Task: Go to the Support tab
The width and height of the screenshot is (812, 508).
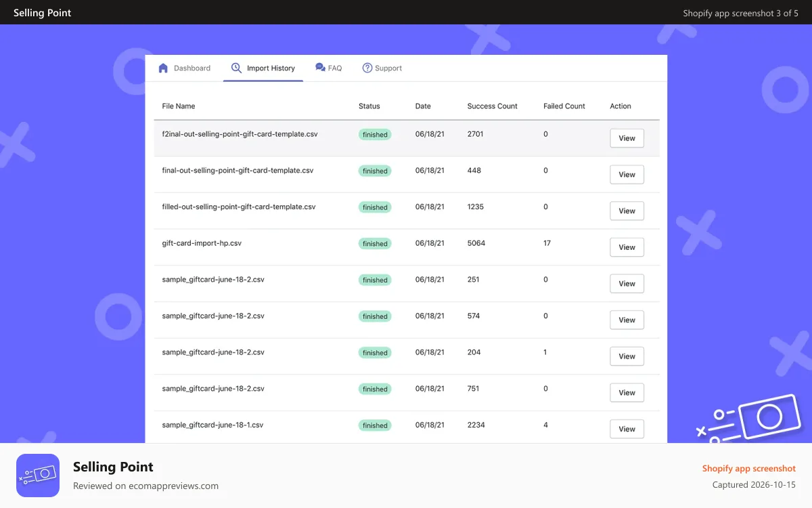Action: (x=382, y=68)
